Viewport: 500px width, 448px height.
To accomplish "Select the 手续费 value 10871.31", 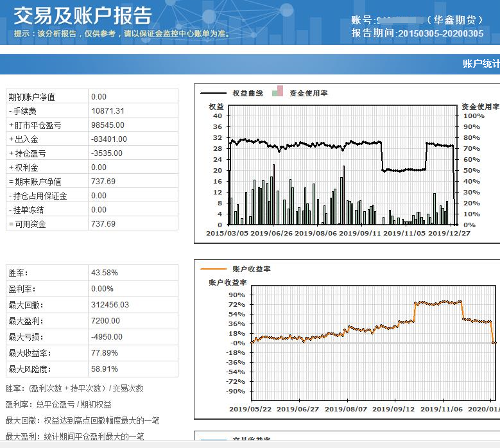I will click(107, 111).
